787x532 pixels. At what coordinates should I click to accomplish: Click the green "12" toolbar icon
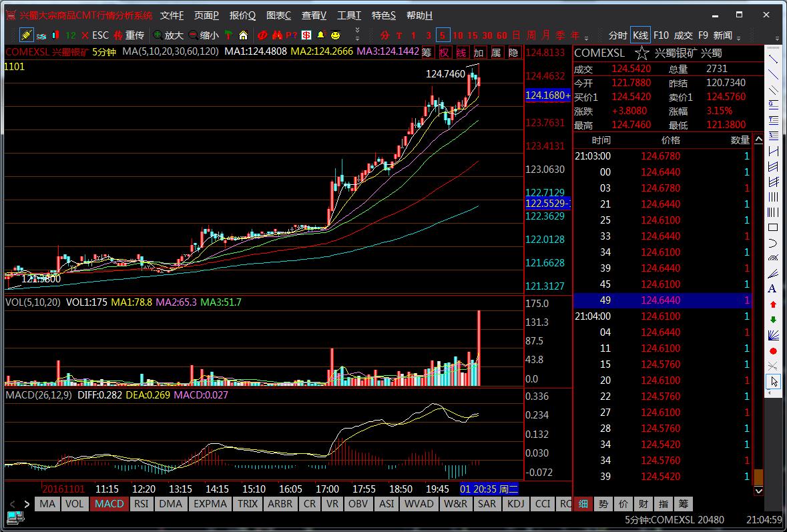71,35
